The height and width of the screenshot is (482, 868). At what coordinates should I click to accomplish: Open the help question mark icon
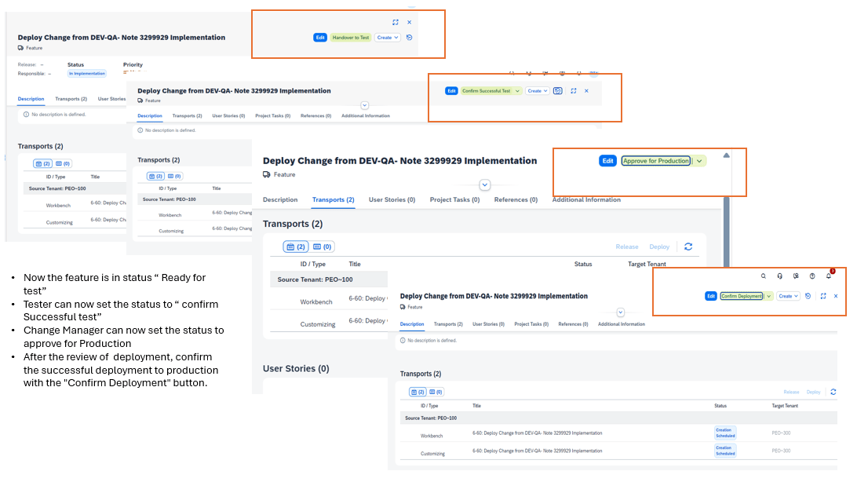[812, 276]
